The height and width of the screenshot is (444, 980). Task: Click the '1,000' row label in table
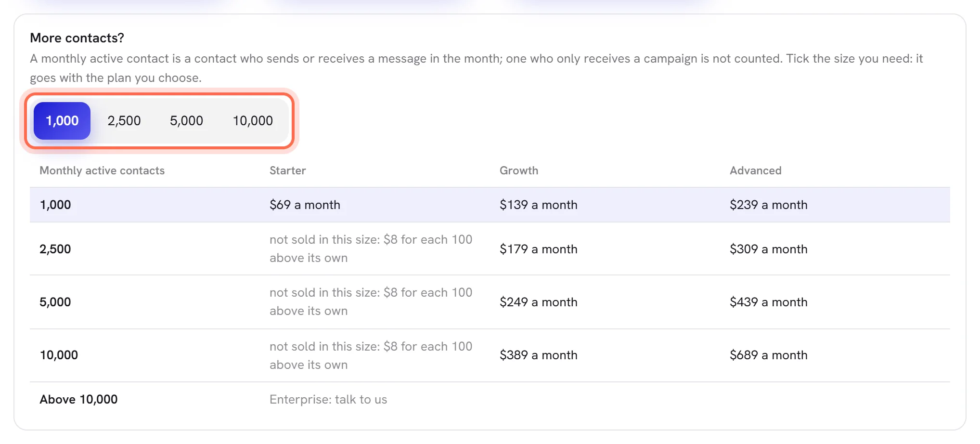pyautogui.click(x=55, y=205)
